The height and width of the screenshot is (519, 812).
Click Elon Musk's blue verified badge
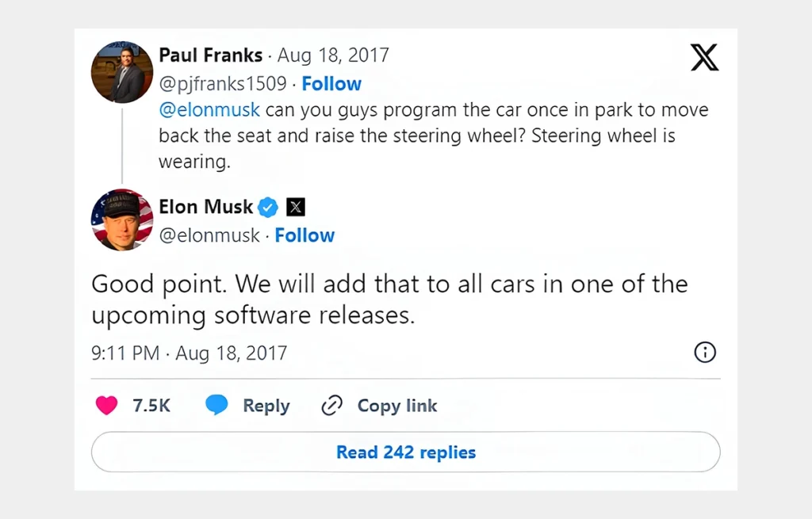click(267, 206)
